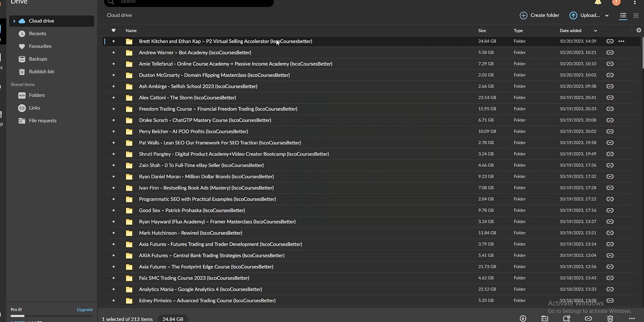The width and height of the screenshot is (644, 322).
Task: Open Backups in the sidebar
Action: (38, 59)
